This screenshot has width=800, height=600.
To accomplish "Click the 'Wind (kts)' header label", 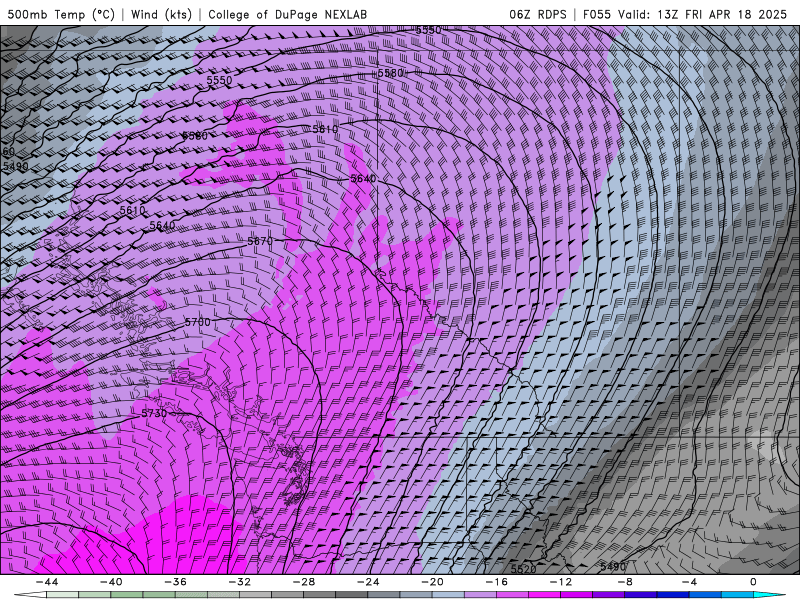I will [161, 14].
